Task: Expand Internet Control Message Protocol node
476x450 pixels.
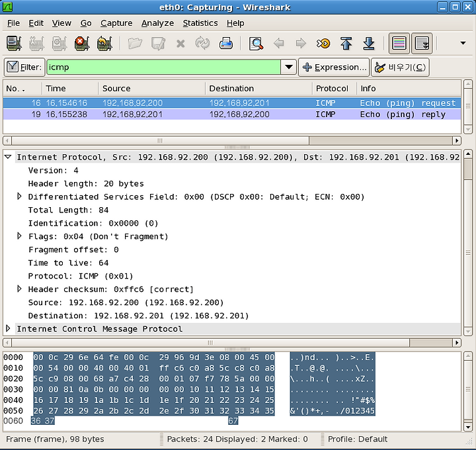Action: [8, 328]
